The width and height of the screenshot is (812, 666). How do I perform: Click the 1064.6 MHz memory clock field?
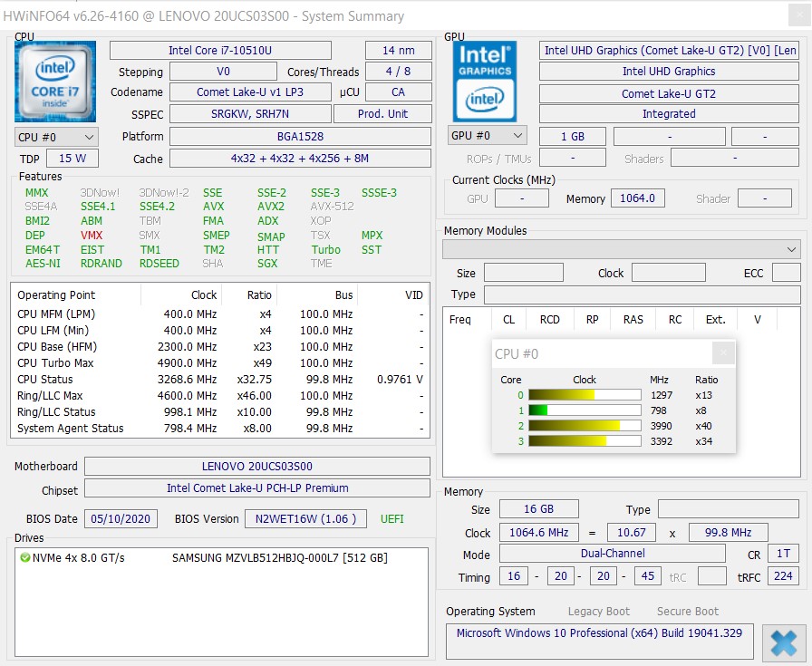pyautogui.click(x=538, y=533)
